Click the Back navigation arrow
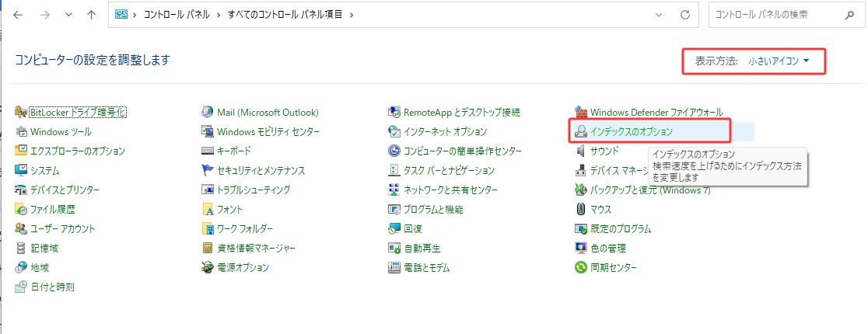 coord(18,15)
